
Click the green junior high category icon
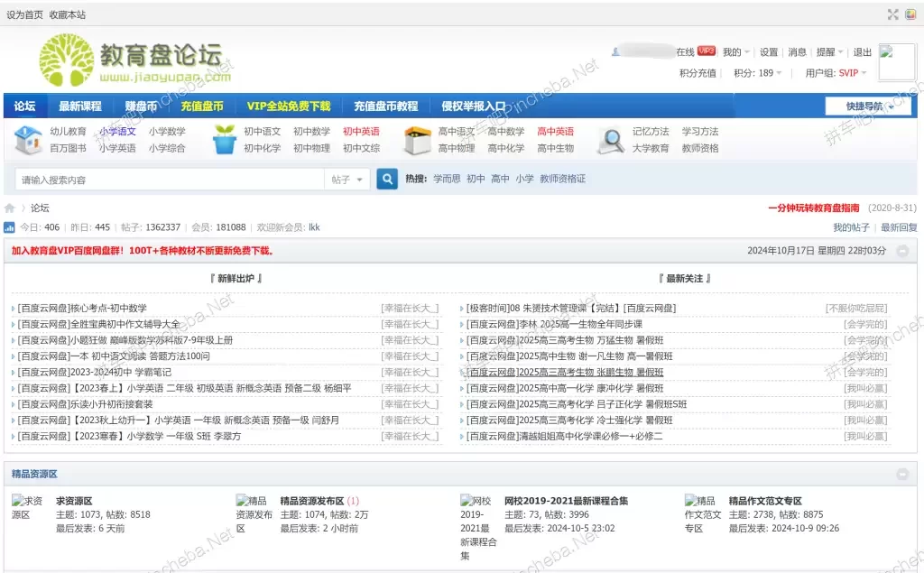click(224, 140)
